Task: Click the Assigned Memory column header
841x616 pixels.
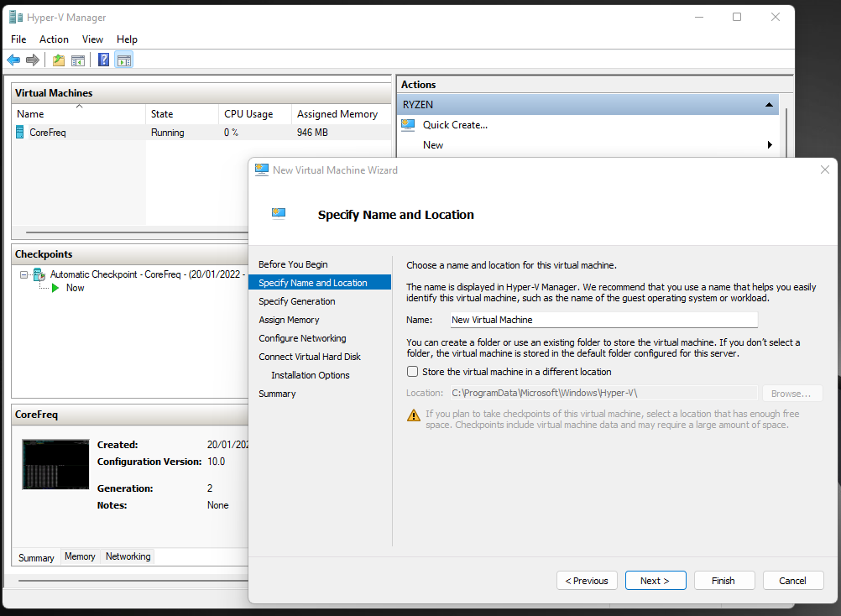Action: (341, 113)
